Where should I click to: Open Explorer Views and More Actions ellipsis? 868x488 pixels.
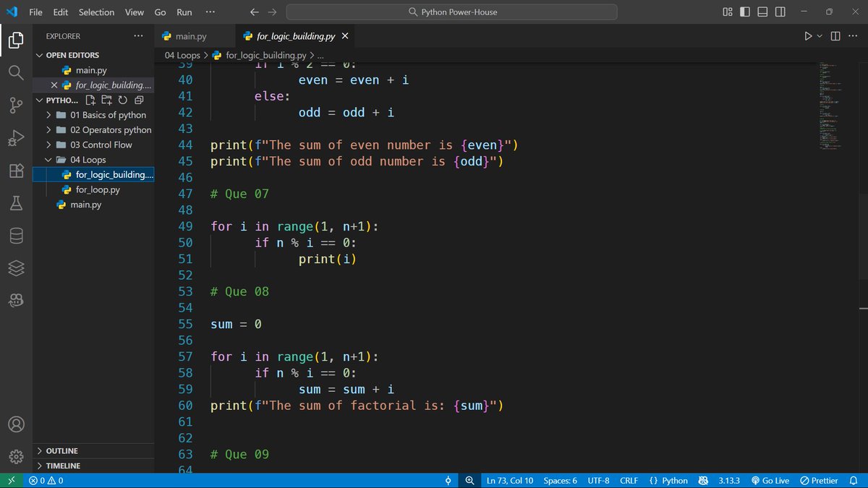pyautogui.click(x=138, y=36)
